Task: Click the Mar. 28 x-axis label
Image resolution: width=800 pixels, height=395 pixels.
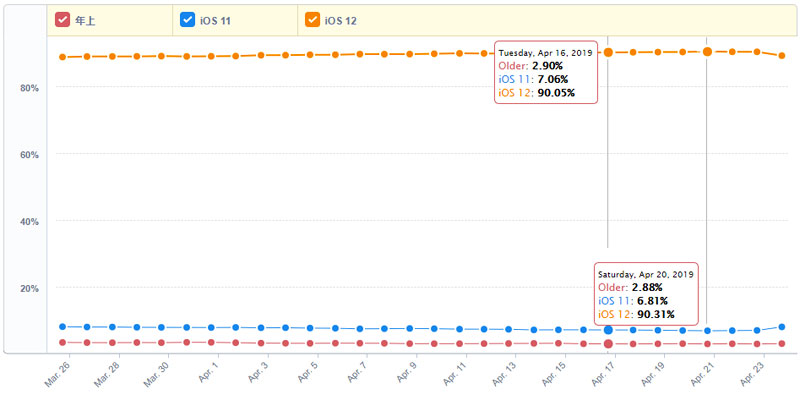Action: tap(106, 374)
